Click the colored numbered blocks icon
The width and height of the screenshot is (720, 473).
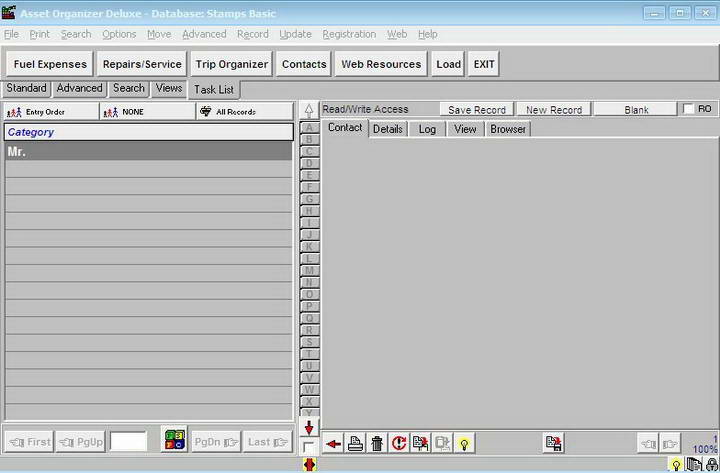pos(175,439)
